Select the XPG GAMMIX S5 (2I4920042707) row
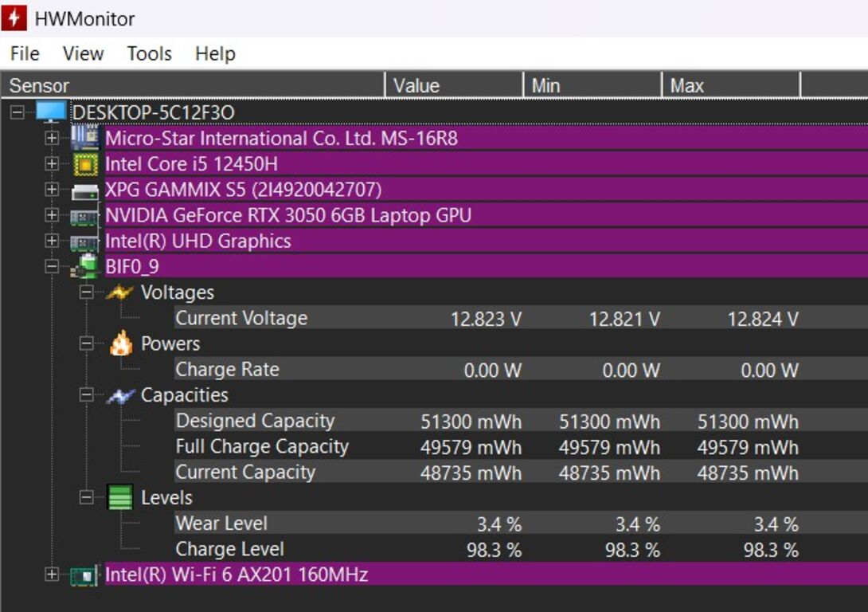Viewport: 868px width, 612px height. point(486,190)
